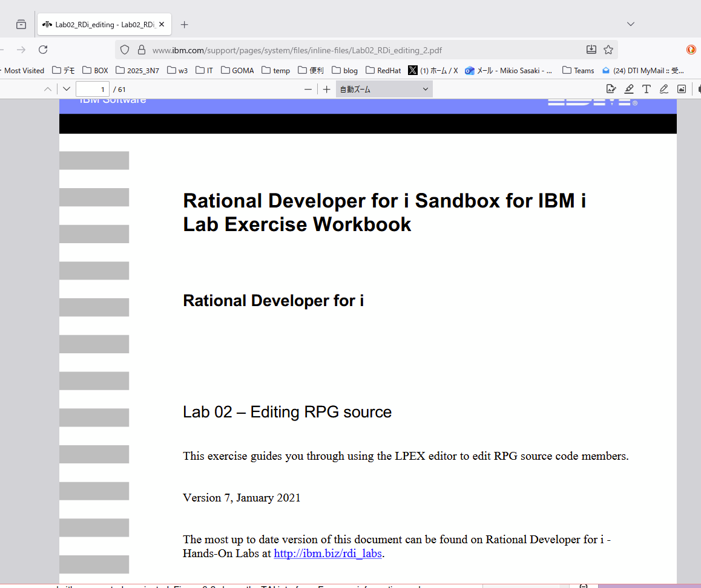Reload the current page
This screenshot has width=701, height=588.
pos(43,50)
